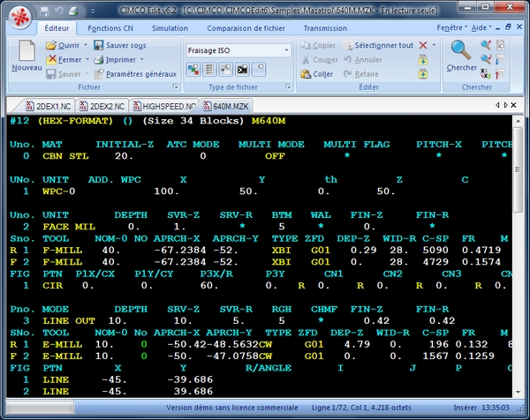Click the quick access undo icon
530x420 pixels.
59,11
